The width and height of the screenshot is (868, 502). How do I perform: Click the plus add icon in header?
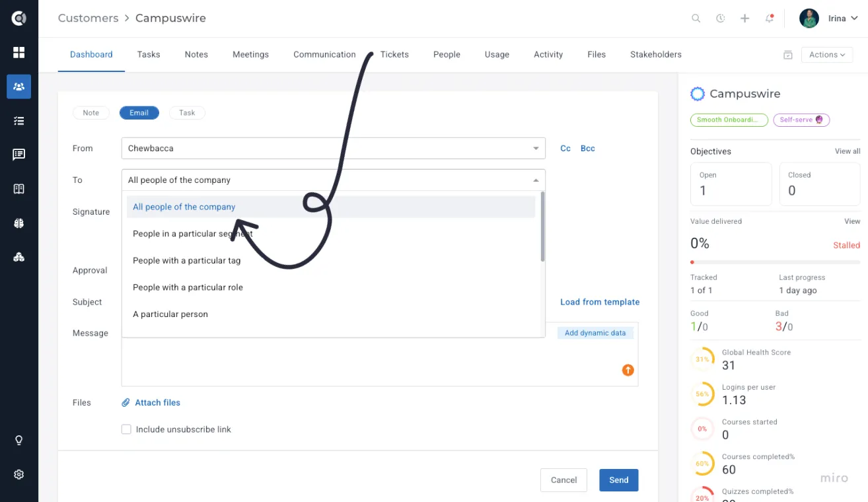tap(744, 18)
